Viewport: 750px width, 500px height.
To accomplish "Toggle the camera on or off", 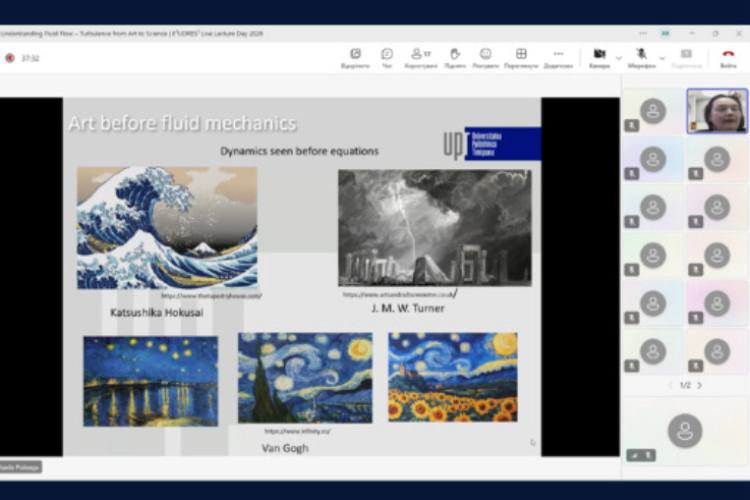I will (599, 56).
